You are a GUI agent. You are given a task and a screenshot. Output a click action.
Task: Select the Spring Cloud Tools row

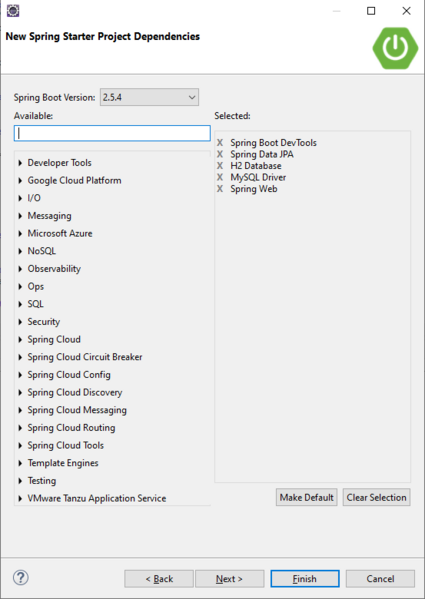[65, 445]
